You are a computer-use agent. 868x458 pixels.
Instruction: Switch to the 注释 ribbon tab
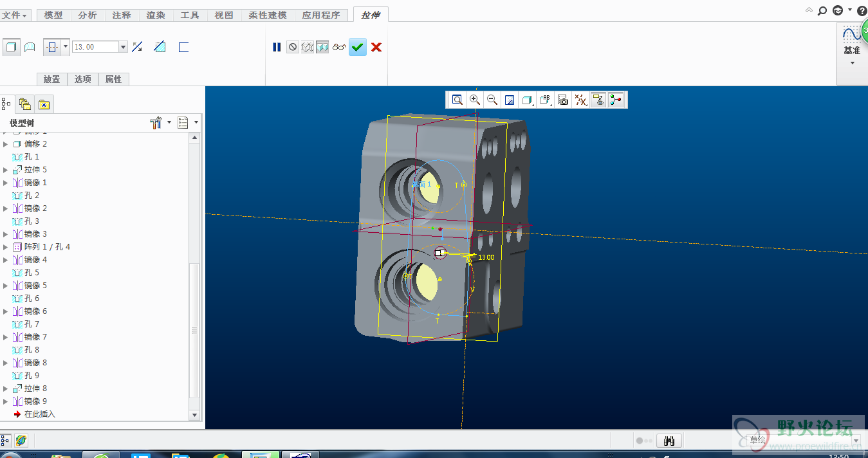pos(122,15)
